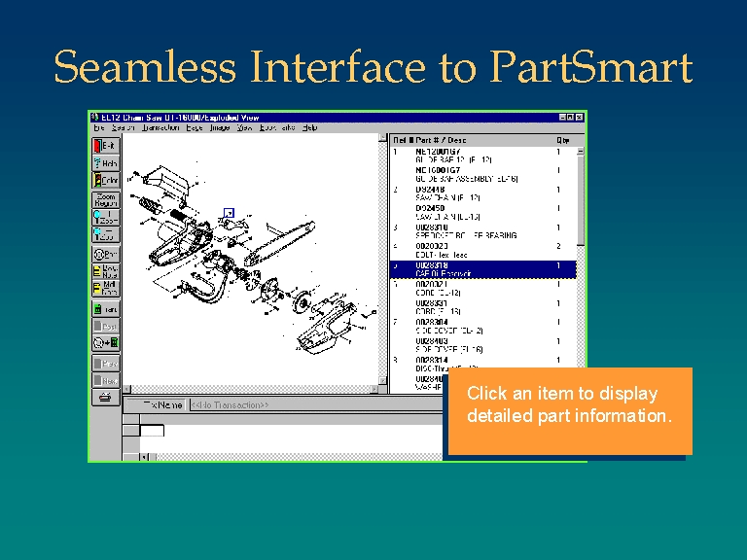Select part 0028331 cord row
The width and height of the screenshot is (747, 560).
click(483, 307)
